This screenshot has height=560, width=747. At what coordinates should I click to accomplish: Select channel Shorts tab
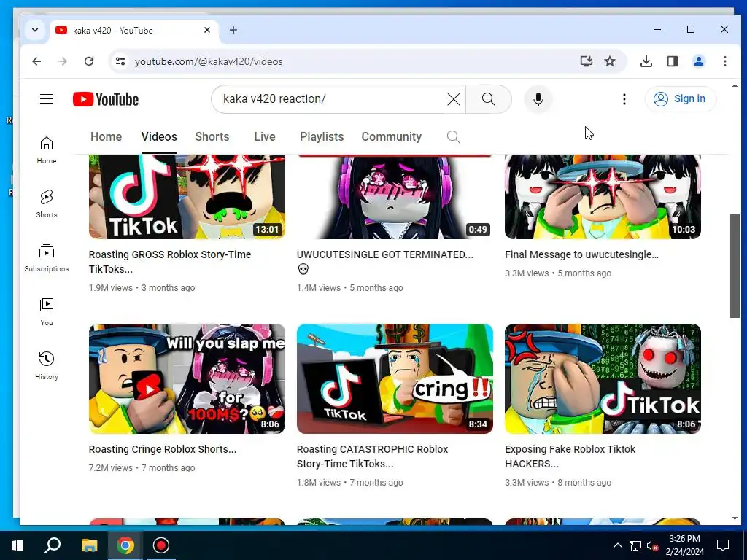(212, 136)
